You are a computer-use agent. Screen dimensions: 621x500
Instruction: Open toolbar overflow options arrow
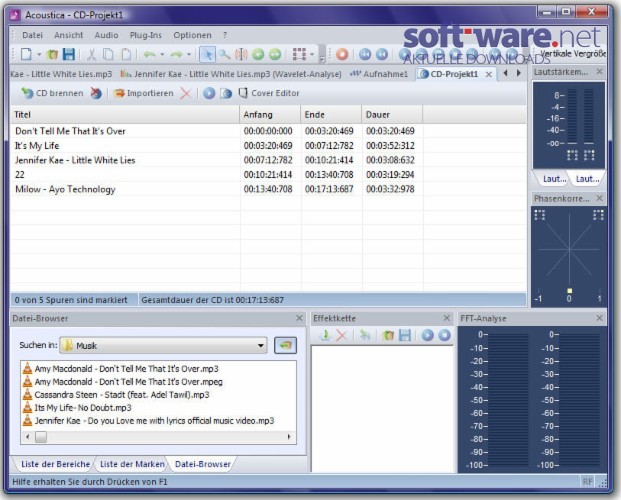tap(322, 60)
